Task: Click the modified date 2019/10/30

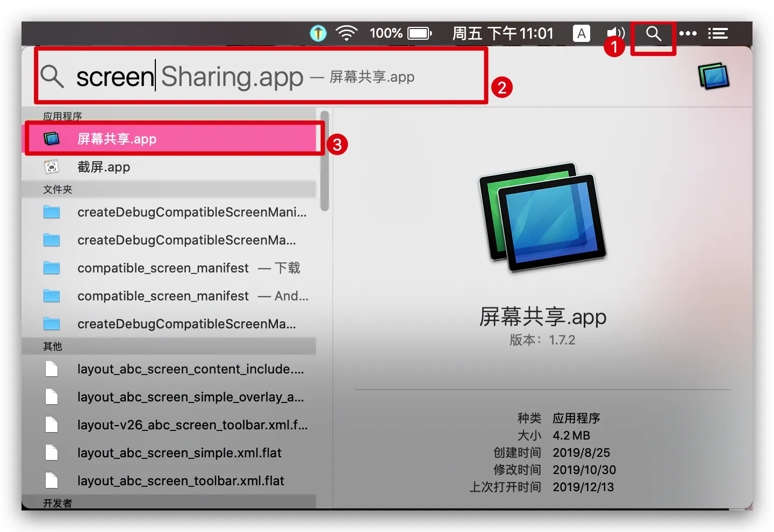Action: [584, 470]
